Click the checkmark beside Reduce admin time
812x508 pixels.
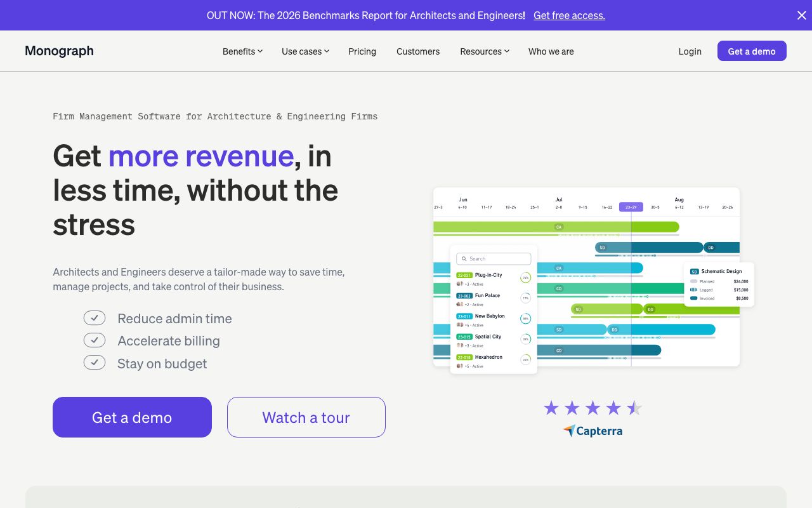95,318
